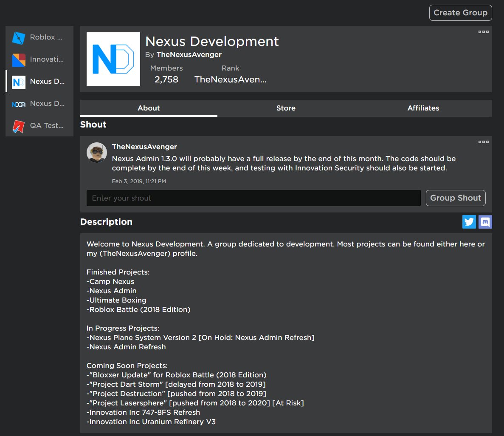Click the Description section heading
This screenshot has height=436, width=504.
[x=106, y=222]
